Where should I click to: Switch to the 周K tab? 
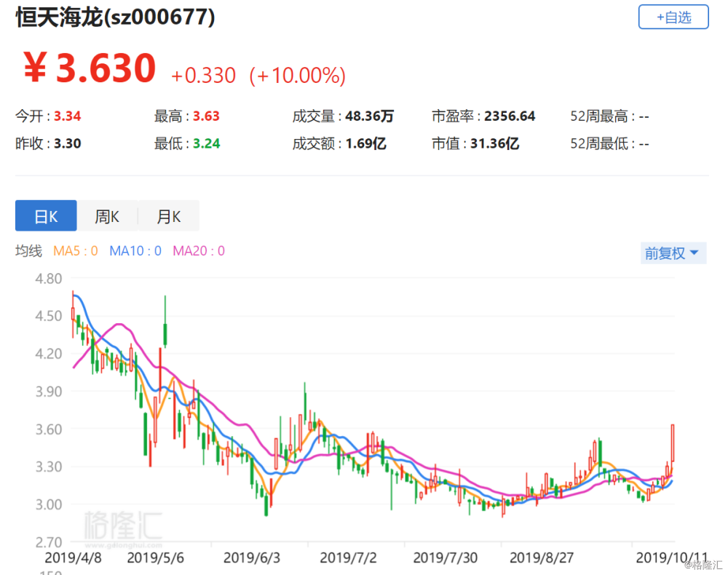[107, 215]
